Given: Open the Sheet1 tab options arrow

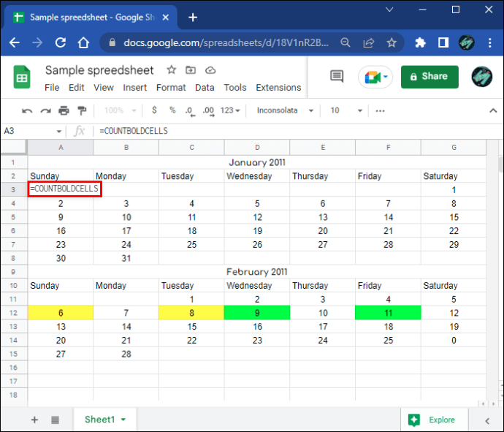Looking at the screenshot, I should coord(123,420).
